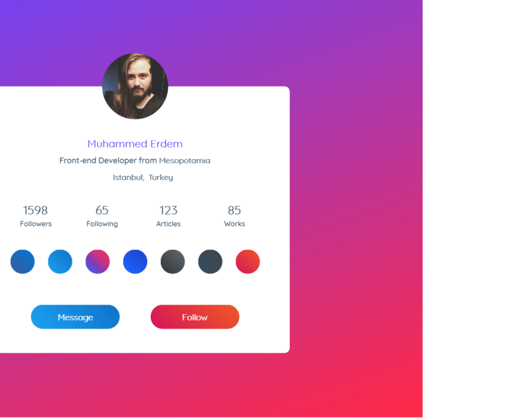The width and height of the screenshot is (530, 420).
Task: Click the 1598 followers count
Action: pos(36,211)
